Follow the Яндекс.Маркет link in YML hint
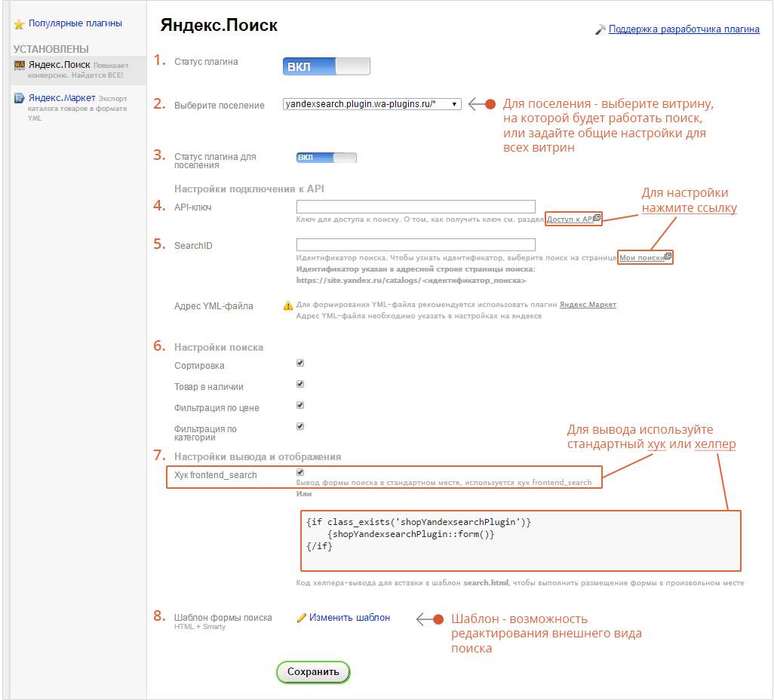Viewport: 774px width, 700px height. coord(588,305)
